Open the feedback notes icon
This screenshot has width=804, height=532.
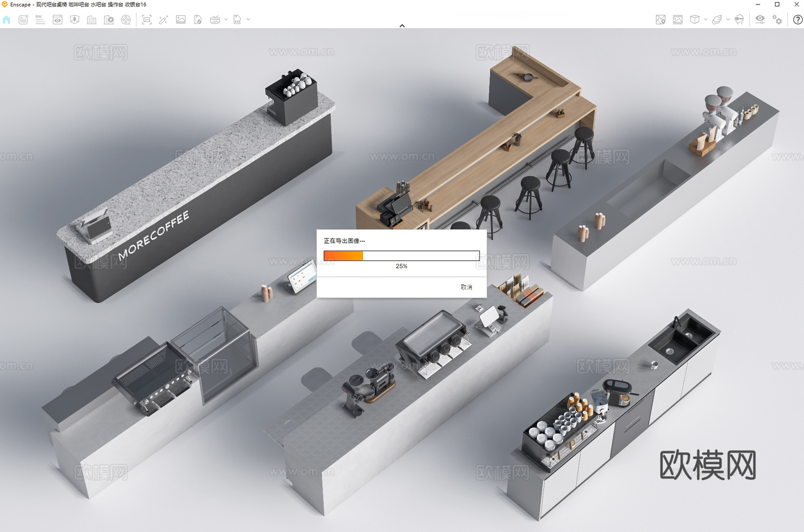tap(23, 20)
